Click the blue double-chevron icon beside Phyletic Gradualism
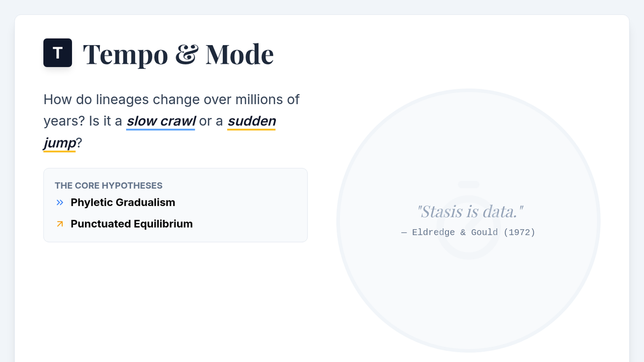Viewport: 644px width, 362px height. (x=60, y=203)
